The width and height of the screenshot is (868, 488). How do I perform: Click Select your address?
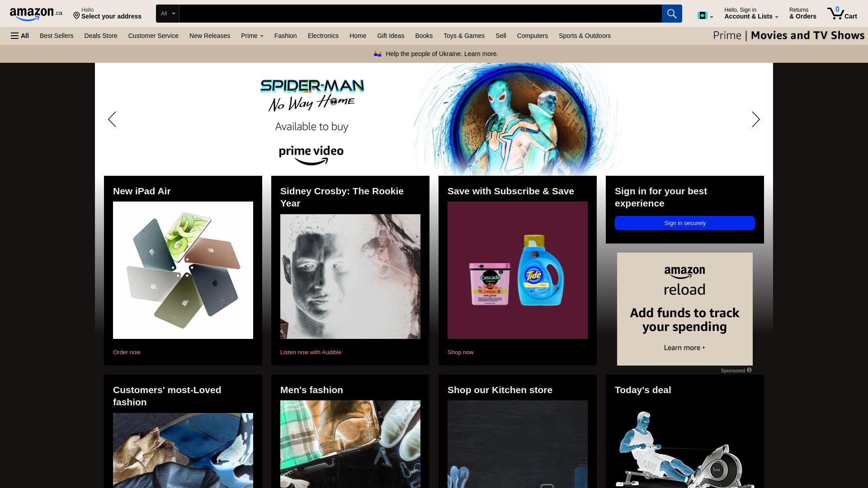(x=111, y=16)
